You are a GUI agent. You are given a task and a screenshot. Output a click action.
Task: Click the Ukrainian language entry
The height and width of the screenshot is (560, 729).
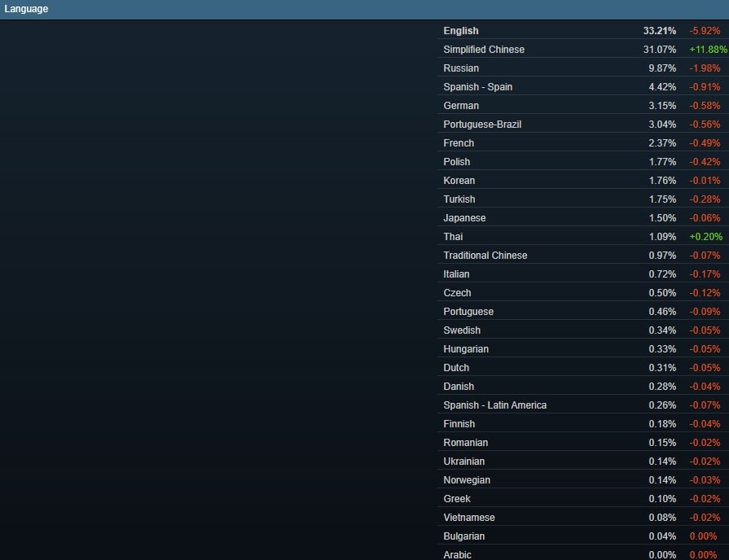coord(583,461)
